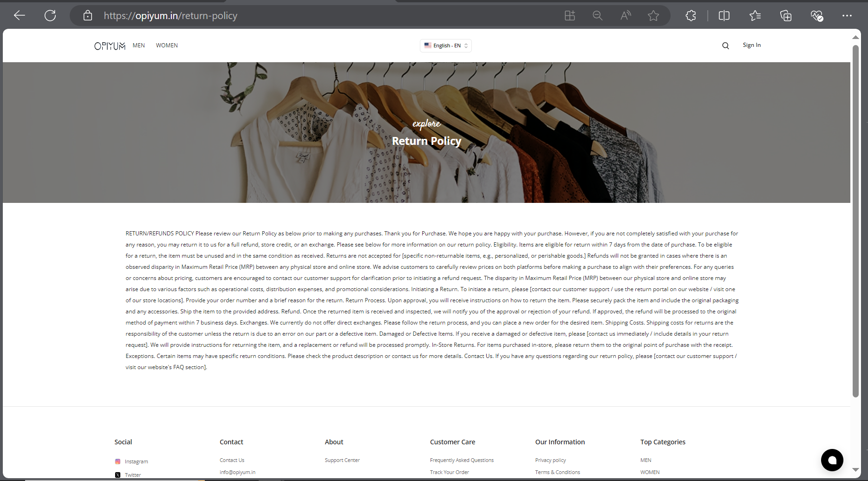Open the Instagram footer link
Image resolution: width=868 pixels, height=481 pixels.
[x=136, y=461]
